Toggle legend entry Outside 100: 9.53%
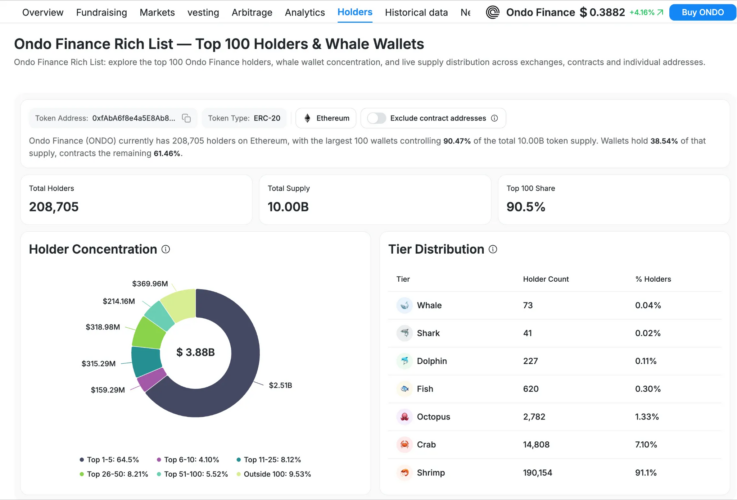 pos(274,474)
